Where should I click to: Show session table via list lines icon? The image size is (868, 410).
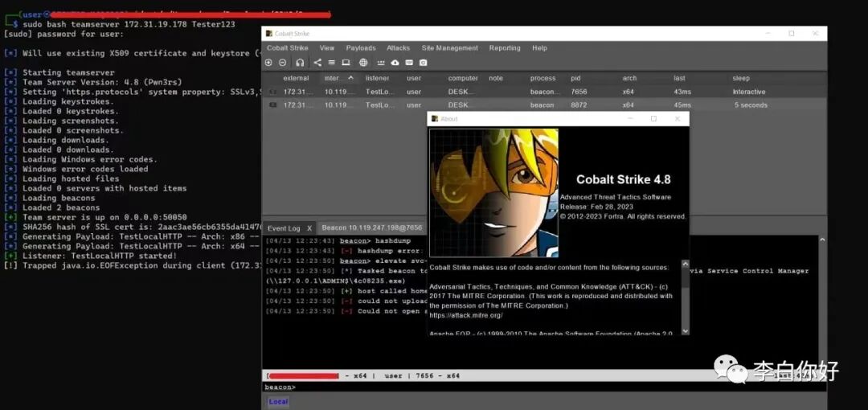tap(331, 63)
